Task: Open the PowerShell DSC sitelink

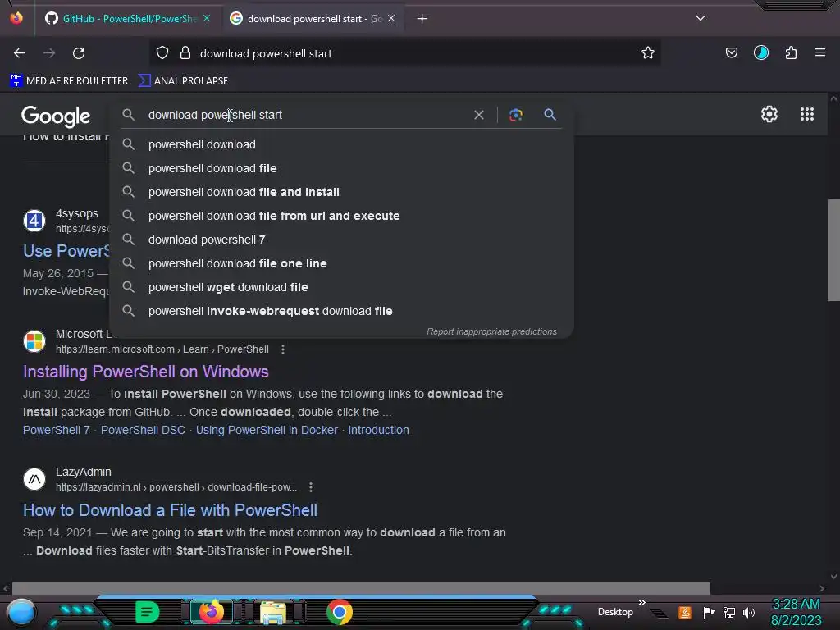Action: pyautogui.click(x=143, y=430)
